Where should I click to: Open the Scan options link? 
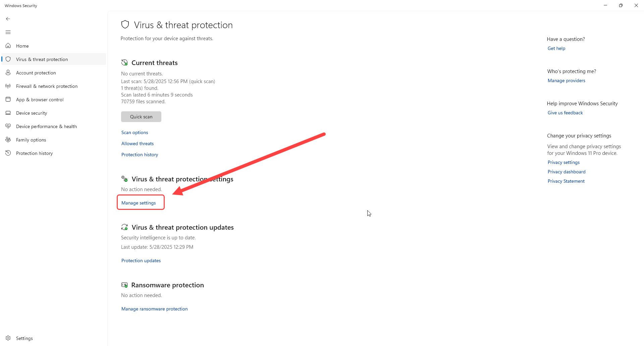(x=135, y=132)
